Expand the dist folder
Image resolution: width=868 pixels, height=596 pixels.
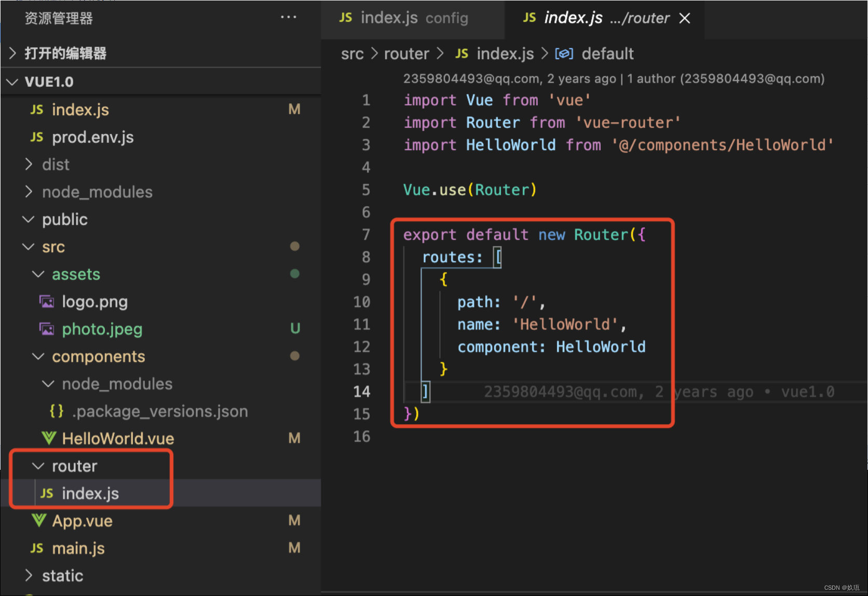[x=161, y=165]
